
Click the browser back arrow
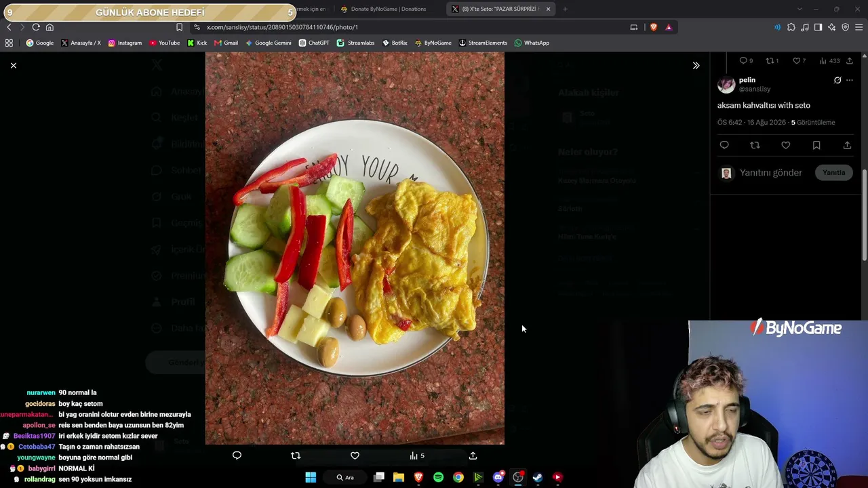(9, 27)
